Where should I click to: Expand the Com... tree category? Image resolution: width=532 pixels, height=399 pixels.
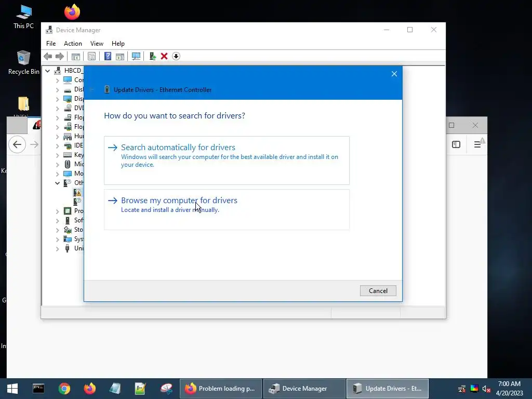57,81
